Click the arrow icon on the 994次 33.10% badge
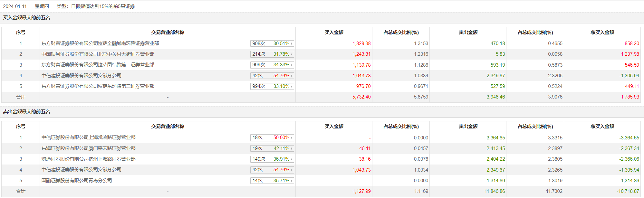This screenshot has height=198, width=644. [292, 86]
